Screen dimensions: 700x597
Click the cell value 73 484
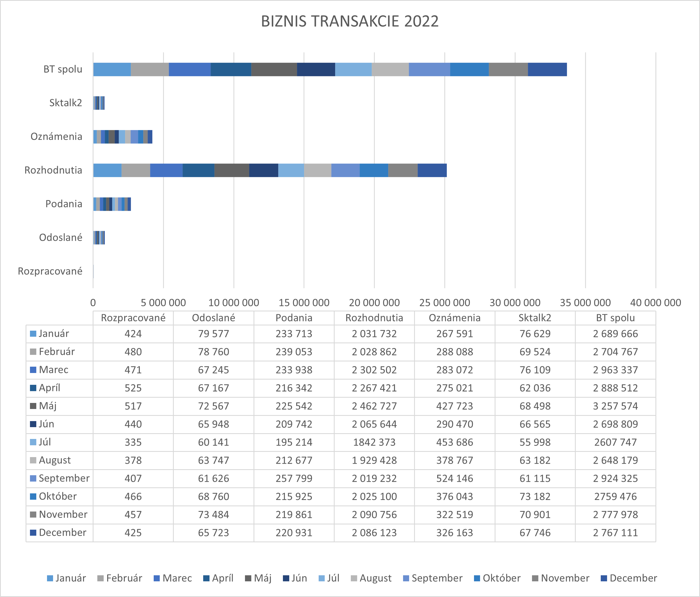coord(214,515)
